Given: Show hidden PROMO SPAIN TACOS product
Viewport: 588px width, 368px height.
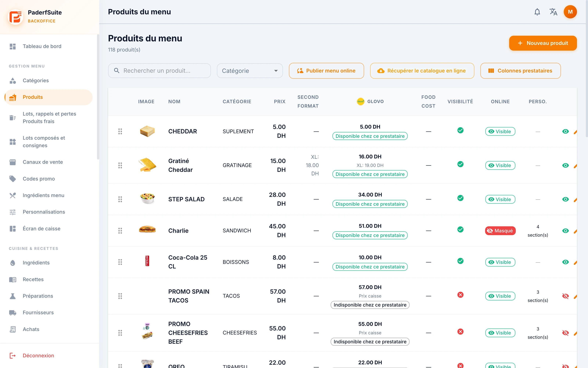Looking at the screenshot, I should click(565, 296).
